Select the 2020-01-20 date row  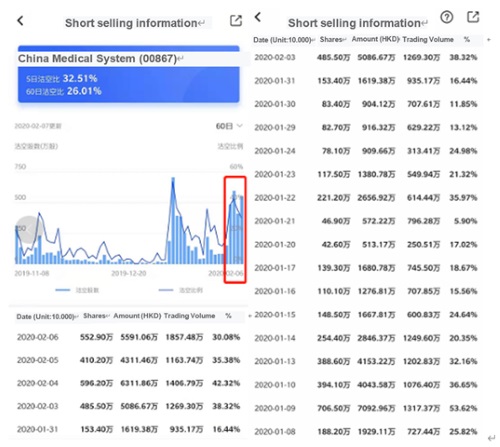(366, 245)
